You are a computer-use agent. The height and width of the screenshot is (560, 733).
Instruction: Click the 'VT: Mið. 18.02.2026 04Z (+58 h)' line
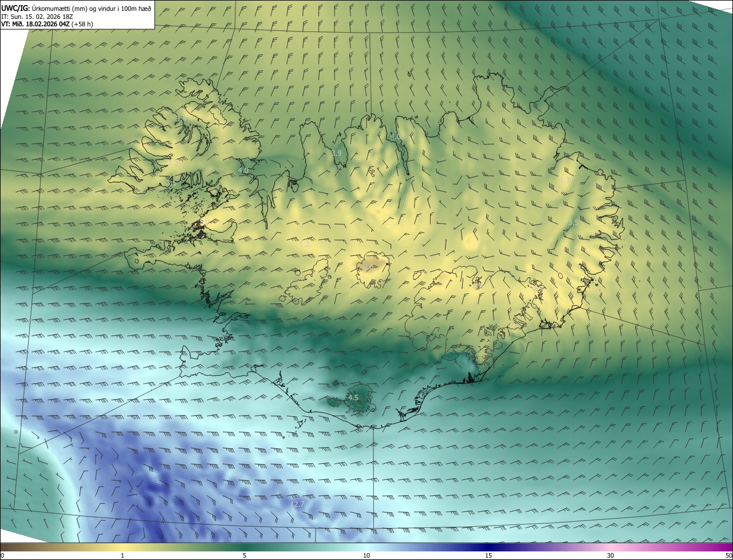tap(47, 24)
